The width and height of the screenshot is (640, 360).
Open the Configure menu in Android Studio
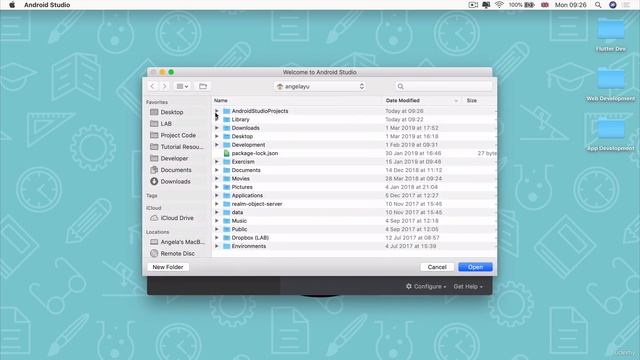click(x=426, y=287)
